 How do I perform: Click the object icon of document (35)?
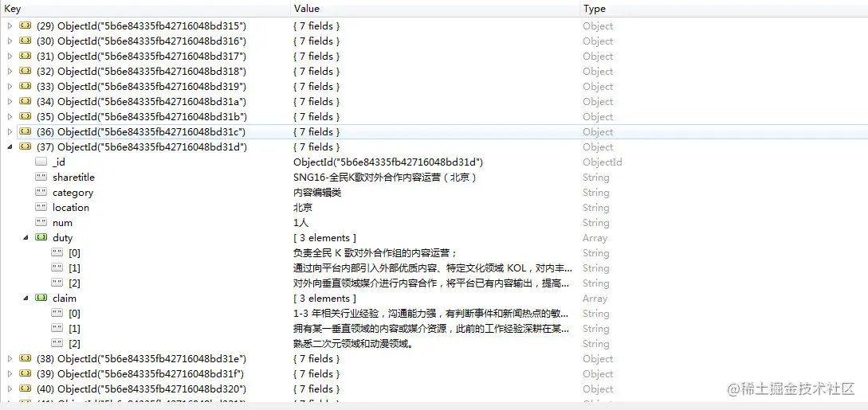25,116
